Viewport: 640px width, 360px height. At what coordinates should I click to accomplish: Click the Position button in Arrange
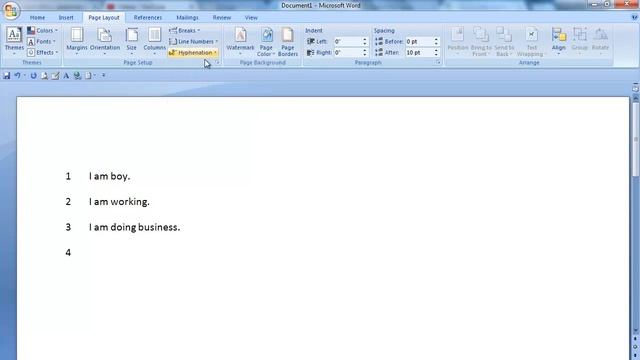coord(458,41)
